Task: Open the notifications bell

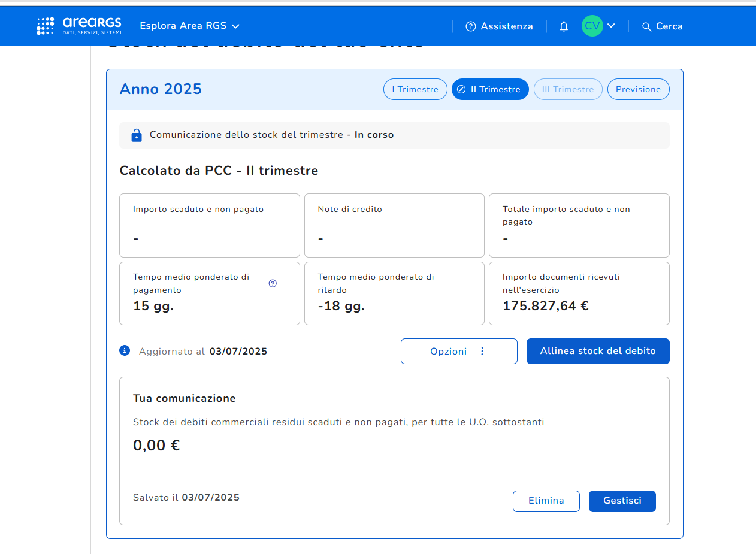Action: (564, 26)
